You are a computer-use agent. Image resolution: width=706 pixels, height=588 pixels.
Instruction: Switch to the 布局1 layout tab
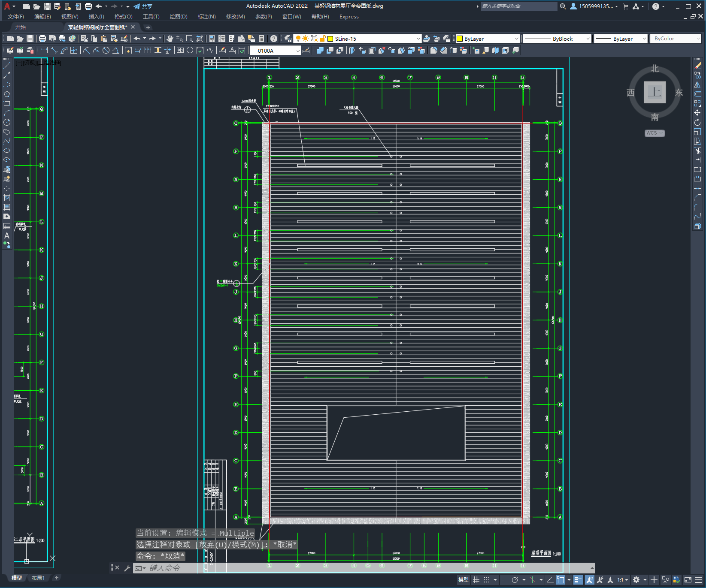point(38,578)
